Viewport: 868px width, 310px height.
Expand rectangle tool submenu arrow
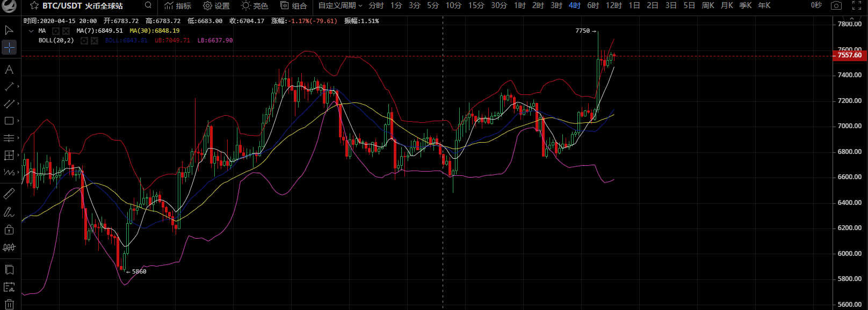click(18, 121)
